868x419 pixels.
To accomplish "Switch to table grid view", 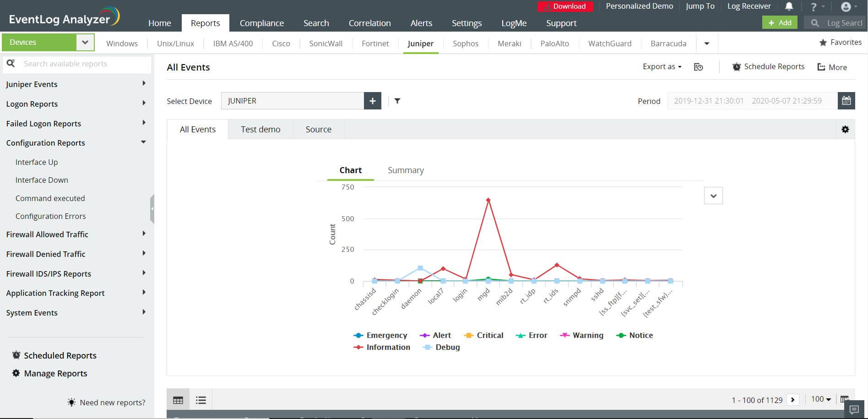I will 178,400.
